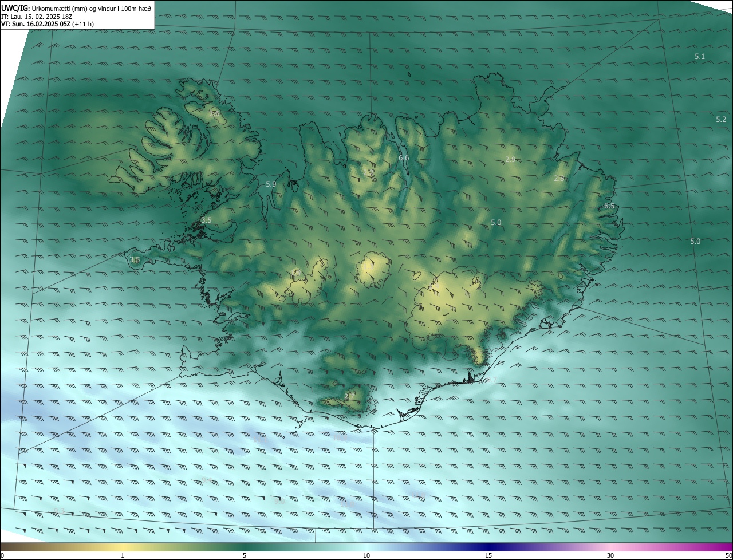Click the color scale tick labeled 10

[x=366, y=555]
